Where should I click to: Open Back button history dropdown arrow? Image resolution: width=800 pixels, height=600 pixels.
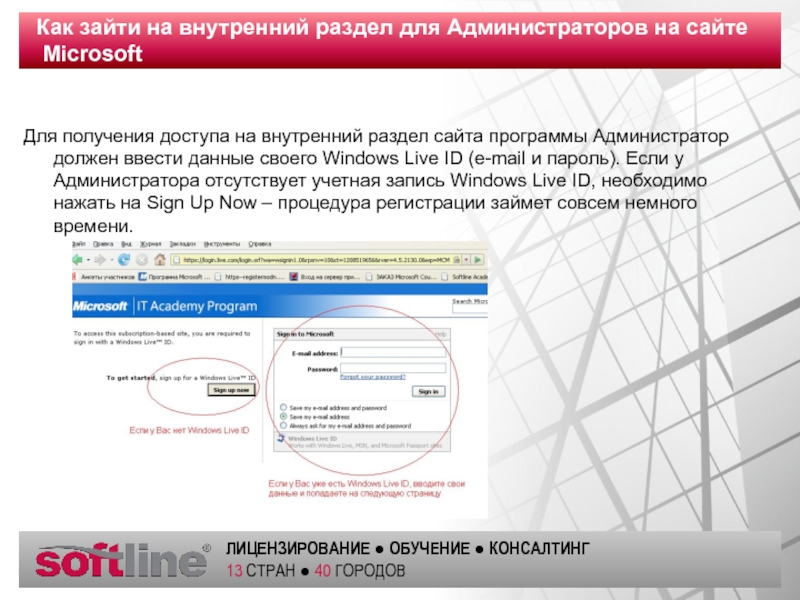pos(88,260)
